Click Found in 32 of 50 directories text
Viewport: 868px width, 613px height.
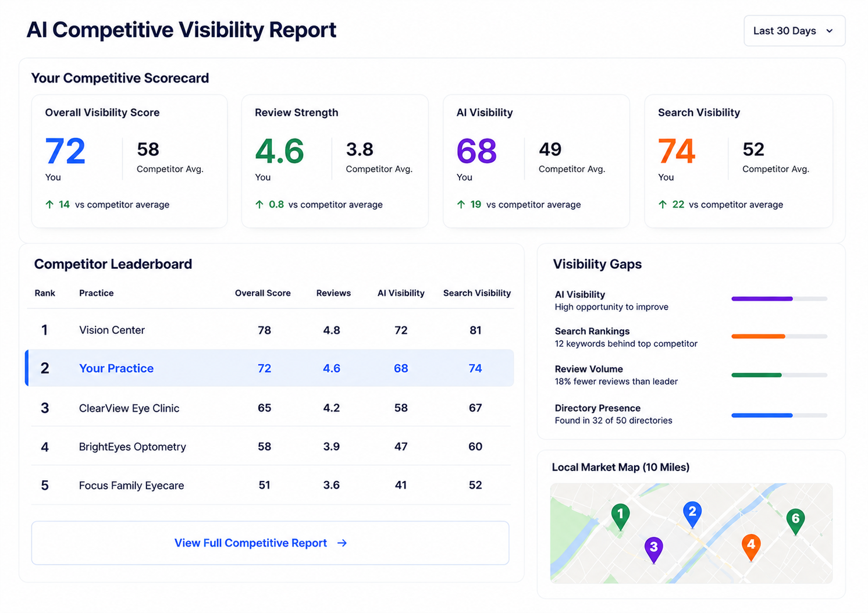(x=614, y=420)
